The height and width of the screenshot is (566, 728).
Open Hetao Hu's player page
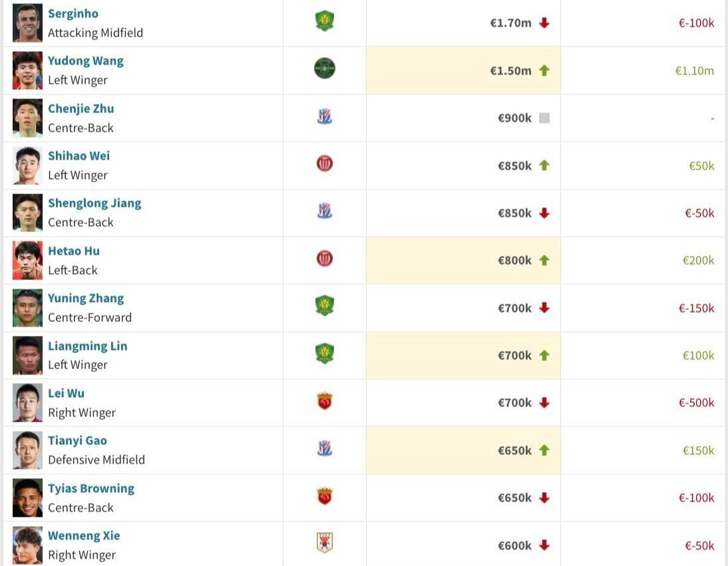point(74,251)
